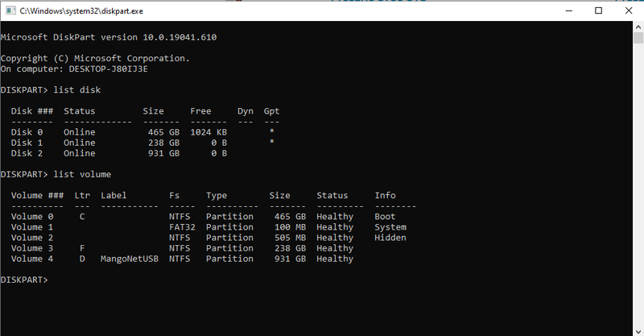Click drive letter D in volume list

coord(82,259)
